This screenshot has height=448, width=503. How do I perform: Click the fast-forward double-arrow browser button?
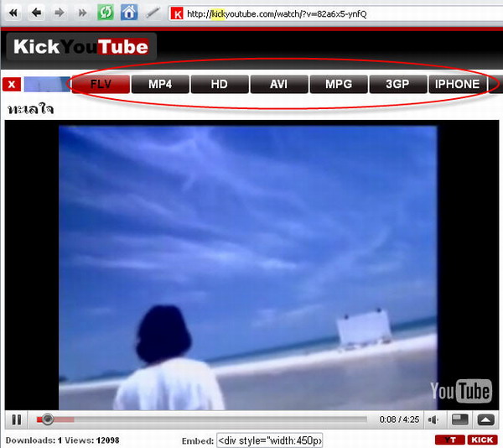tap(82, 13)
